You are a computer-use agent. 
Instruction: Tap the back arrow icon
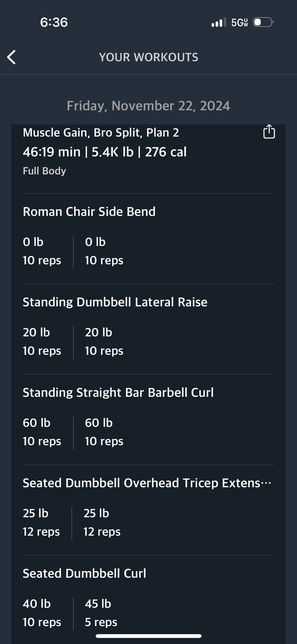click(x=12, y=57)
